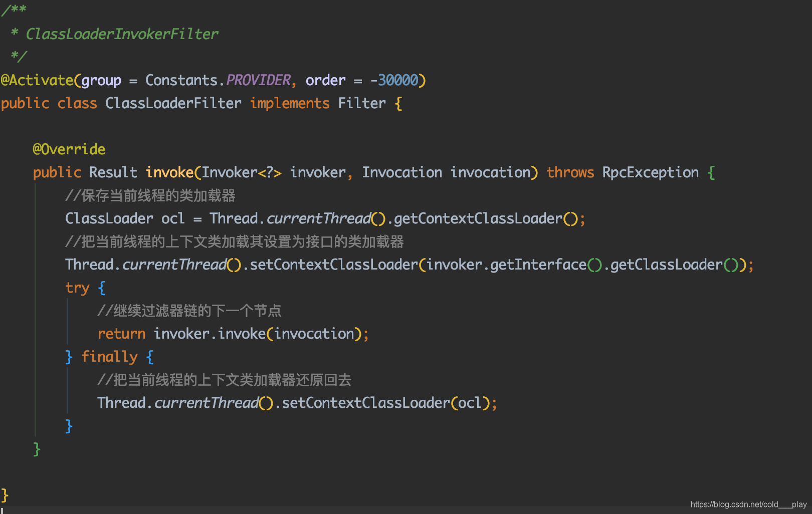The height and width of the screenshot is (514, 812).
Task: Click the getInterface method call
Action: [538, 265]
